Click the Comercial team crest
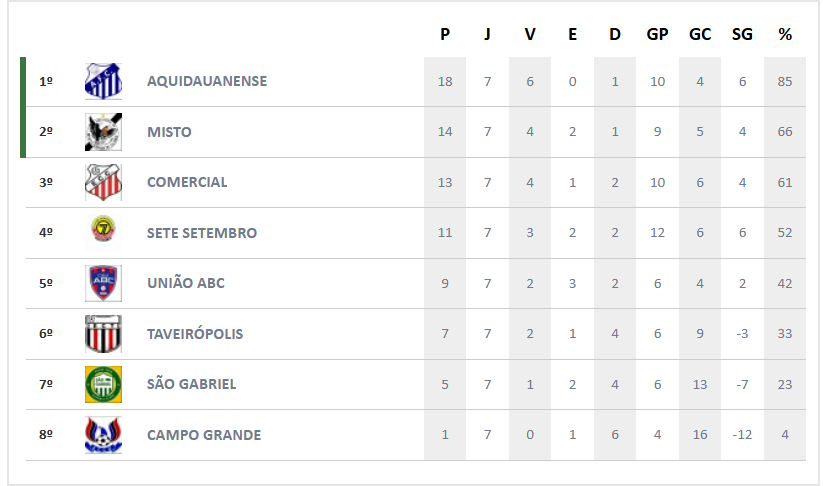This screenshot has height=486, width=823. point(103,182)
